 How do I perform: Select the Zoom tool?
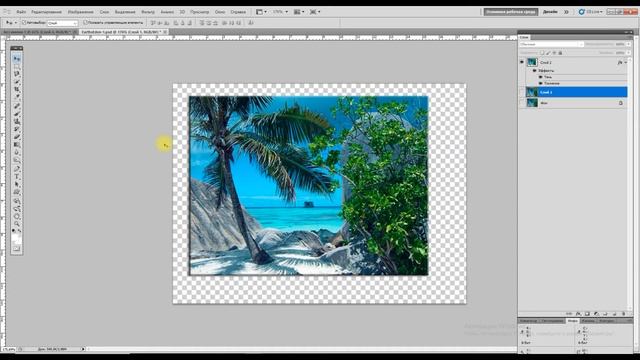click(17, 224)
